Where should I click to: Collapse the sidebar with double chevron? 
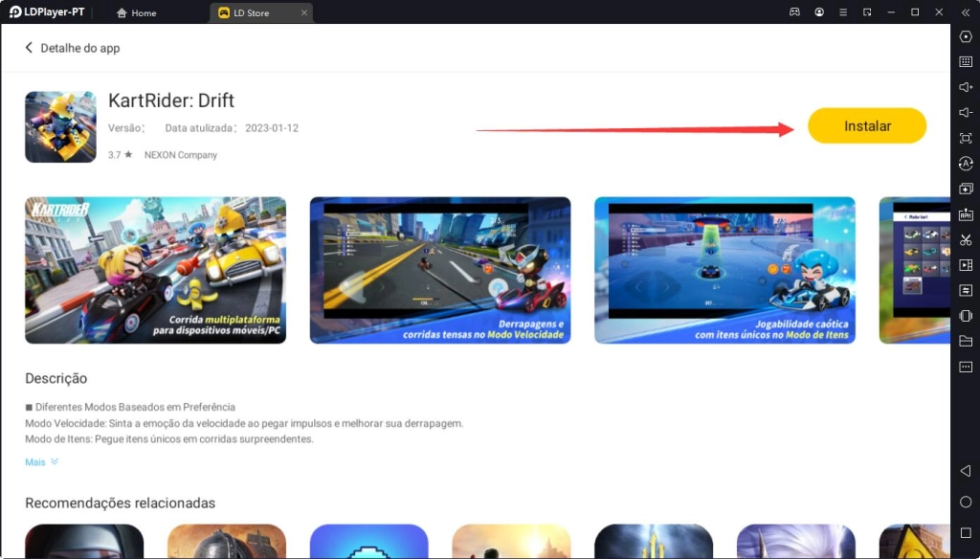point(965,12)
